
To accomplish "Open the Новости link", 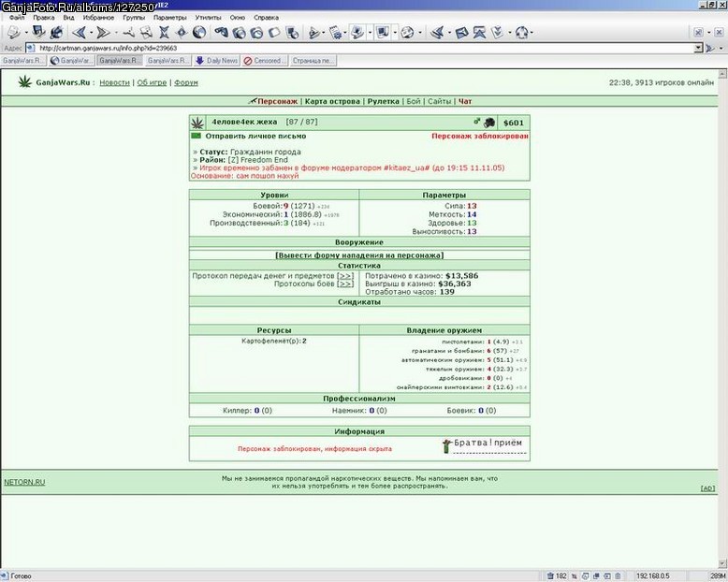I will [x=114, y=82].
